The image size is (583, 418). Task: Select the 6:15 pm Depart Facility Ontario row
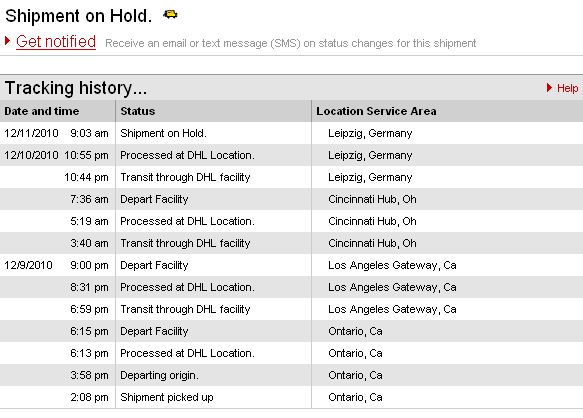[x=292, y=331]
